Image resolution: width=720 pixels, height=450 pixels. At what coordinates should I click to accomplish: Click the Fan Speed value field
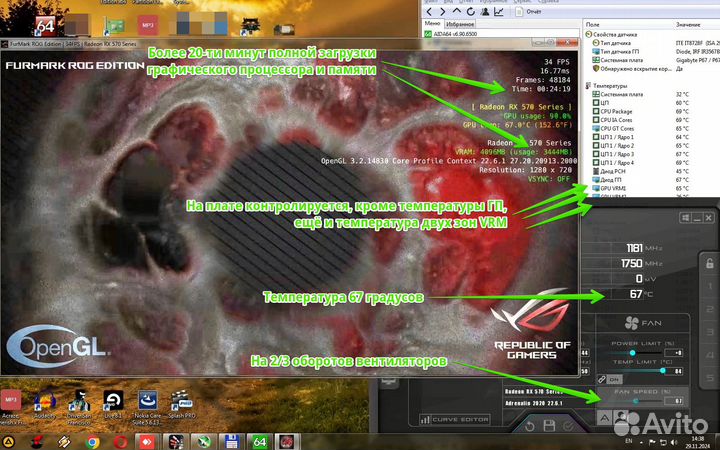point(674,401)
